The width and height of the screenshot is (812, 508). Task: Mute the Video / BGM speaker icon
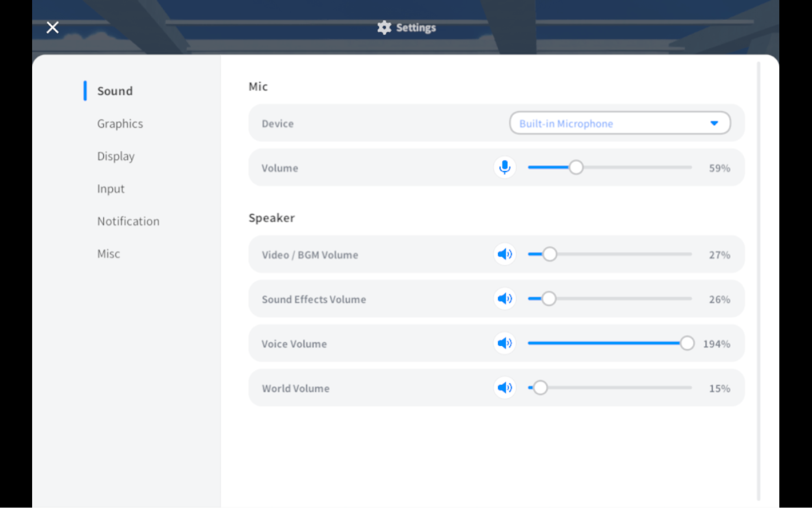point(505,254)
